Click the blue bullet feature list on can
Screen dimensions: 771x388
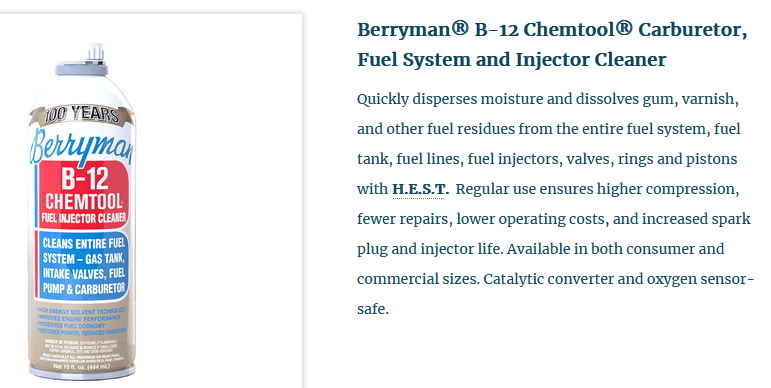click(x=82, y=321)
